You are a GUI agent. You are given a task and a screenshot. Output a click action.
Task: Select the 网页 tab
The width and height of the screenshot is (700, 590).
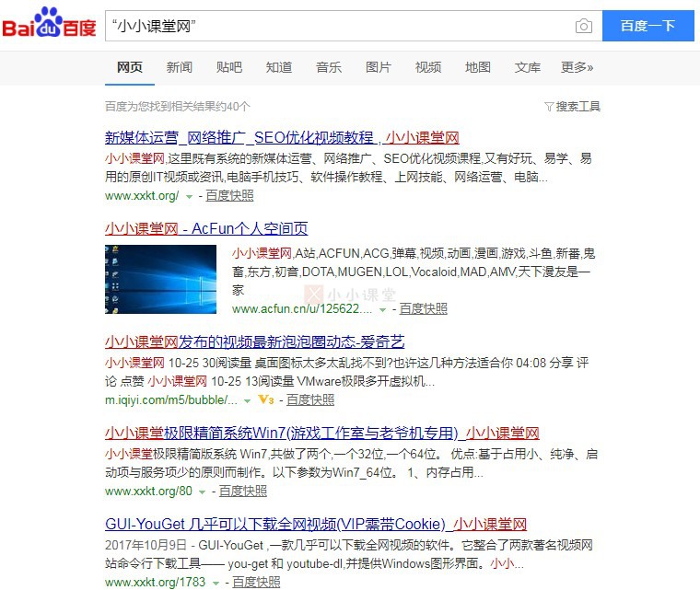tap(130, 67)
